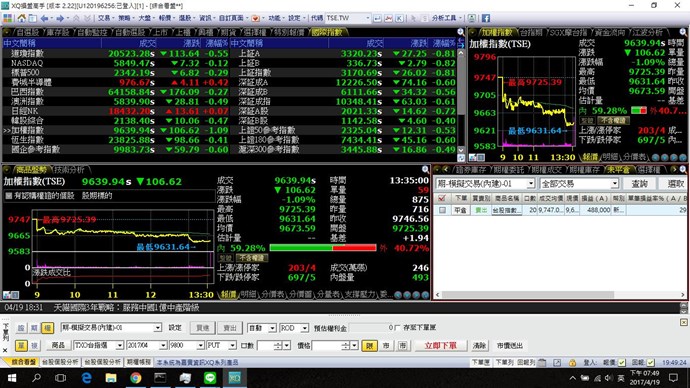Click the 商品 button in the order bar
This screenshot has height=388, width=690.
[58, 346]
